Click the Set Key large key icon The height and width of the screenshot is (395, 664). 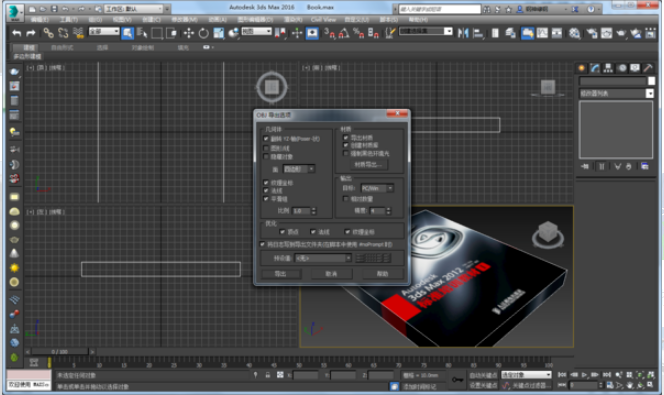pyautogui.click(x=457, y=380)
